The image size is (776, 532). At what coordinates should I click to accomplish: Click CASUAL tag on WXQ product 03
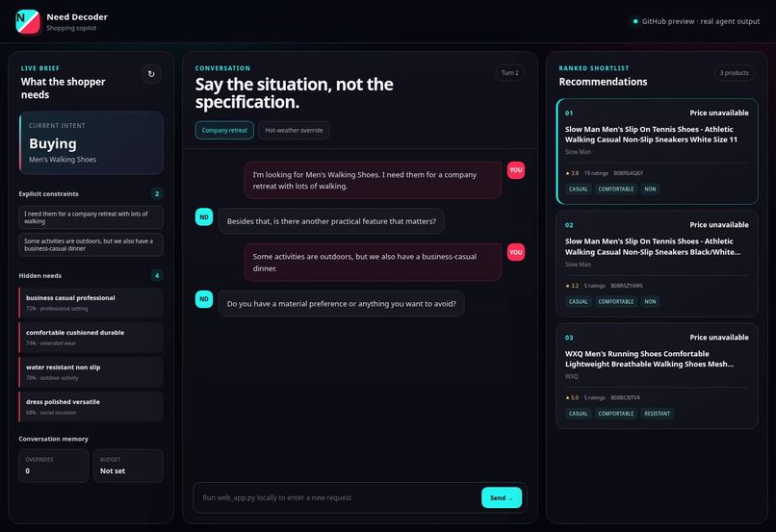578,414
